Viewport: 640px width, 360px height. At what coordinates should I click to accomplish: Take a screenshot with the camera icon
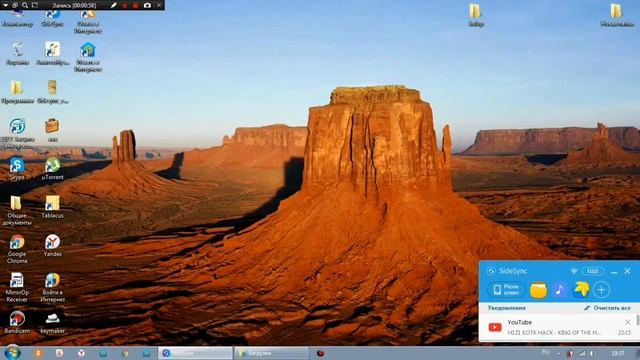147,5
